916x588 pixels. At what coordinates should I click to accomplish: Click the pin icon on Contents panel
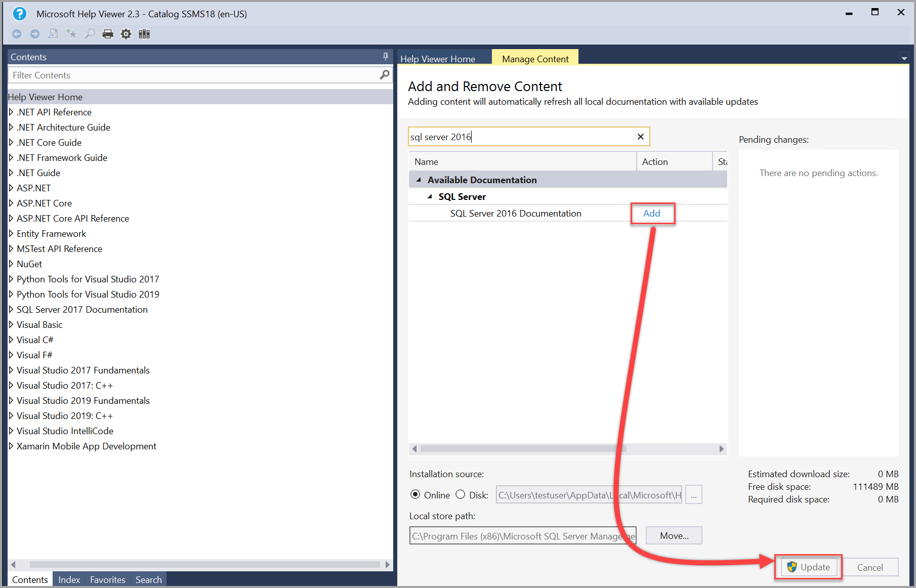click(x=385, y=56)
